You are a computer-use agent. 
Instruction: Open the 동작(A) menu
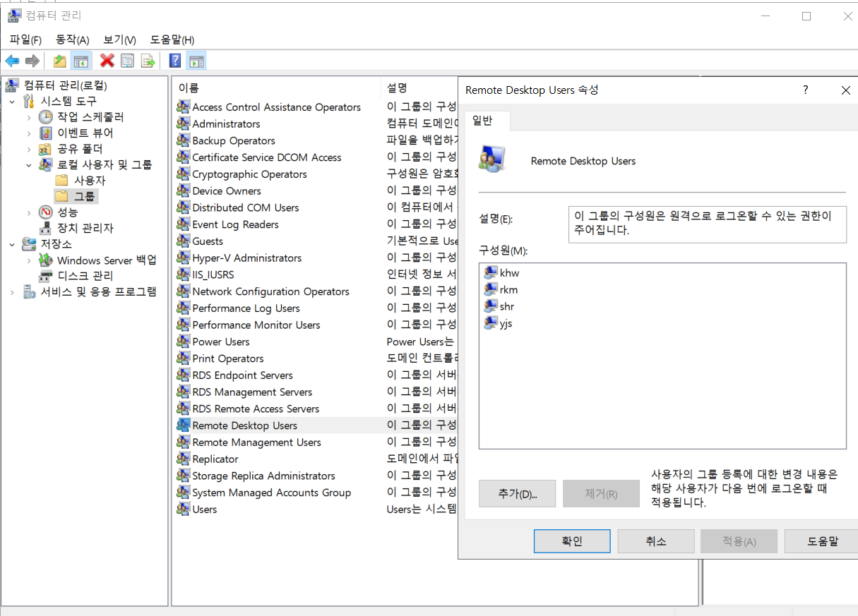click(x=73, y=40)
